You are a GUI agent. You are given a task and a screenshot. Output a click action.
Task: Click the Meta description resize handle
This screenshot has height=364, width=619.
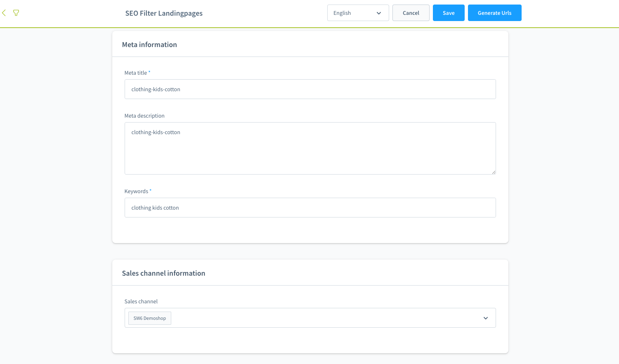pyautogui.click(x=494, y=172)
